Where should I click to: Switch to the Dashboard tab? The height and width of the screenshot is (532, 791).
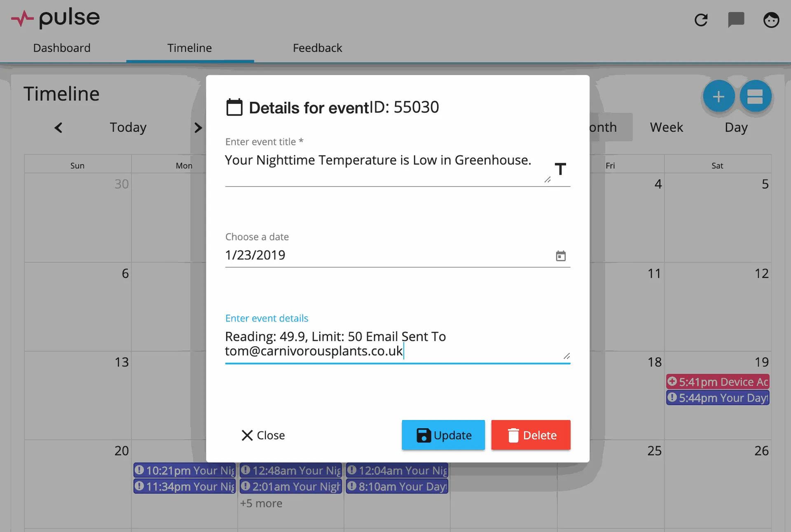click(62, 48)
